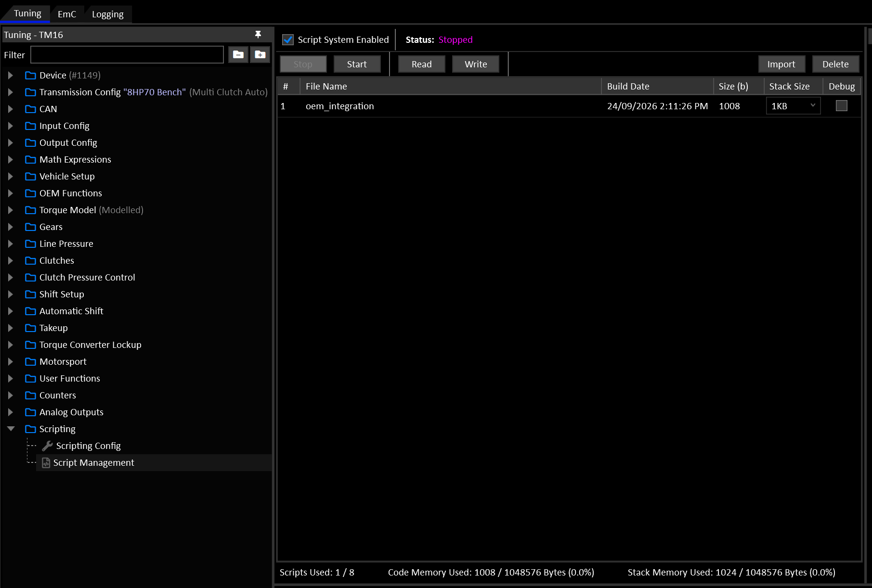Click the Scripting folder icon
This screenshot has height=588, width=872.
click(30, 429)
